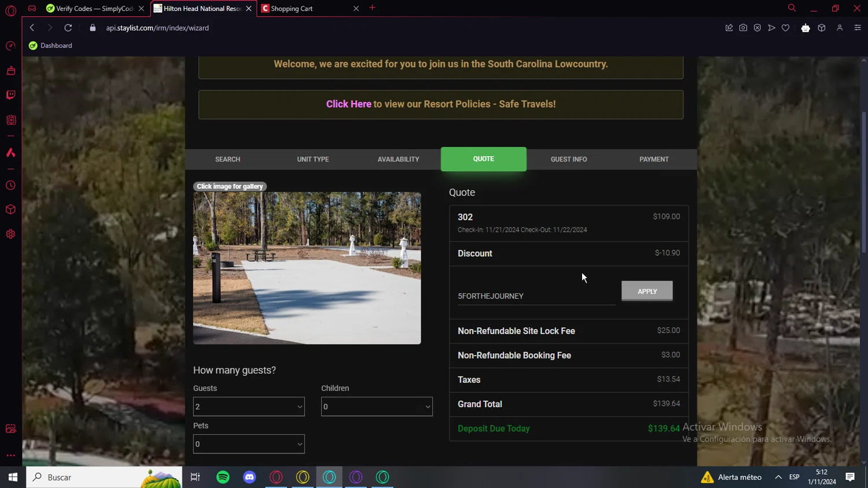Screen dimensions: 868x488
Task: Go to PAYMENT wizard step
Action: click(654, 159)
